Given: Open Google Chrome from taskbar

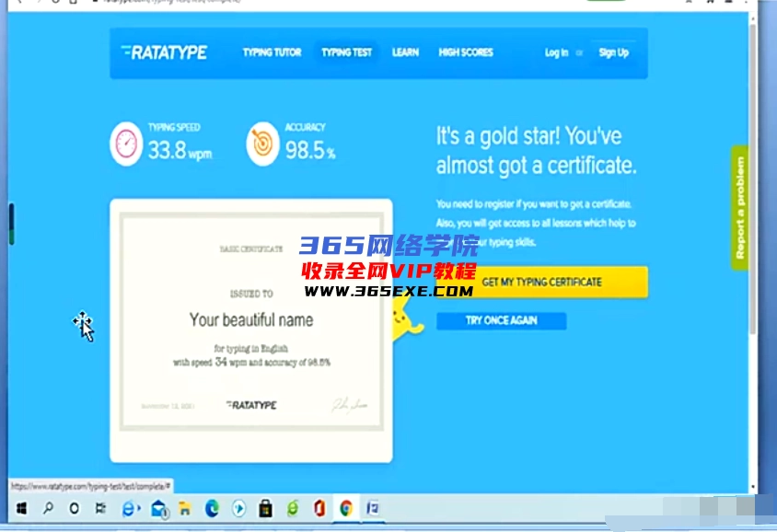Looking at the screenshot, I should [x=346, y=508].
